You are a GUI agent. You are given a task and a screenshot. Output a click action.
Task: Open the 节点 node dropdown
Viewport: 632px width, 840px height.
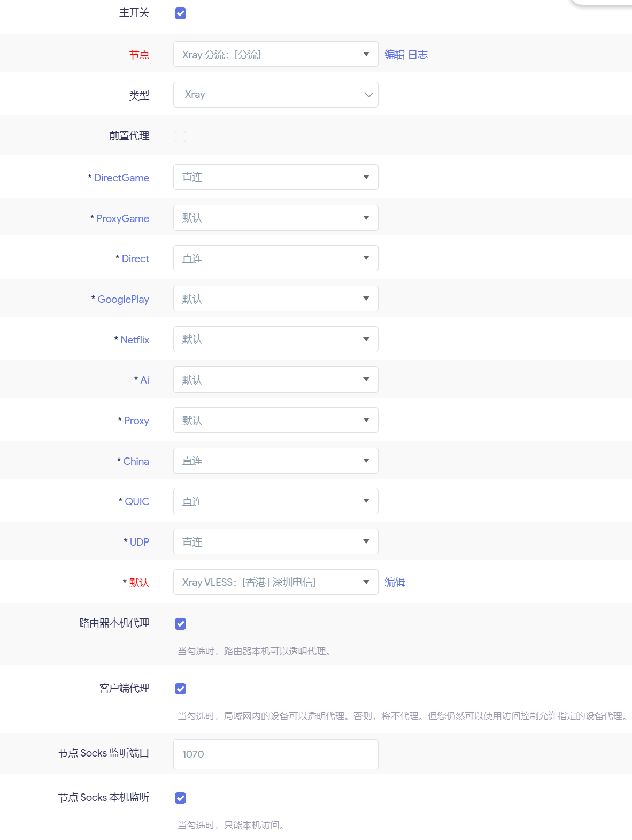[275, 55]
